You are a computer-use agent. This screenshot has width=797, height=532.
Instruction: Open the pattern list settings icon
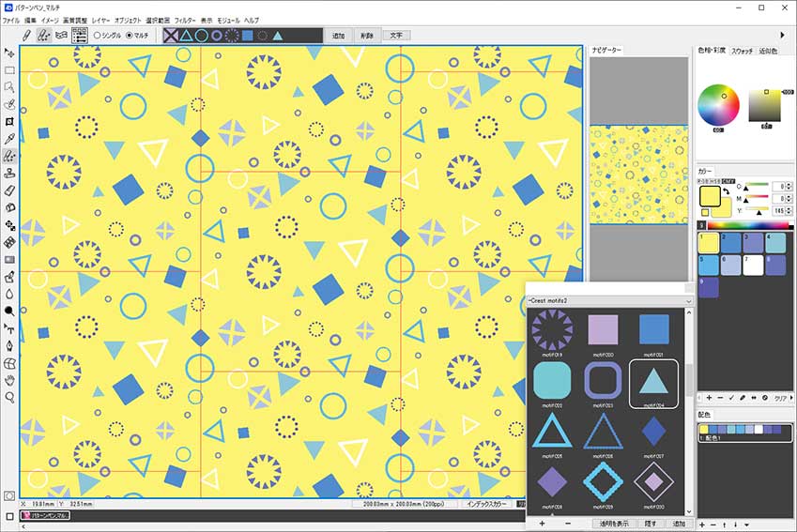coord(79,35)
